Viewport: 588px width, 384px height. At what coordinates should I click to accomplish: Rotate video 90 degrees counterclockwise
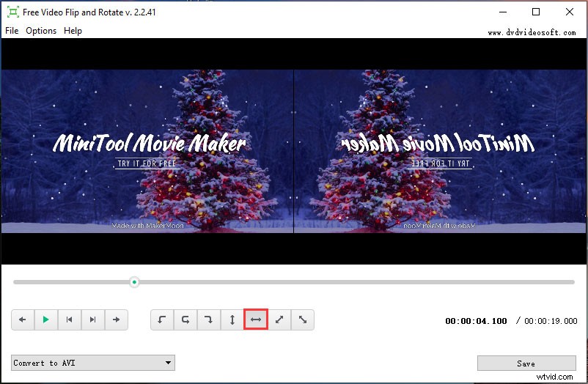pyautogui.click(x=162, y=320)
